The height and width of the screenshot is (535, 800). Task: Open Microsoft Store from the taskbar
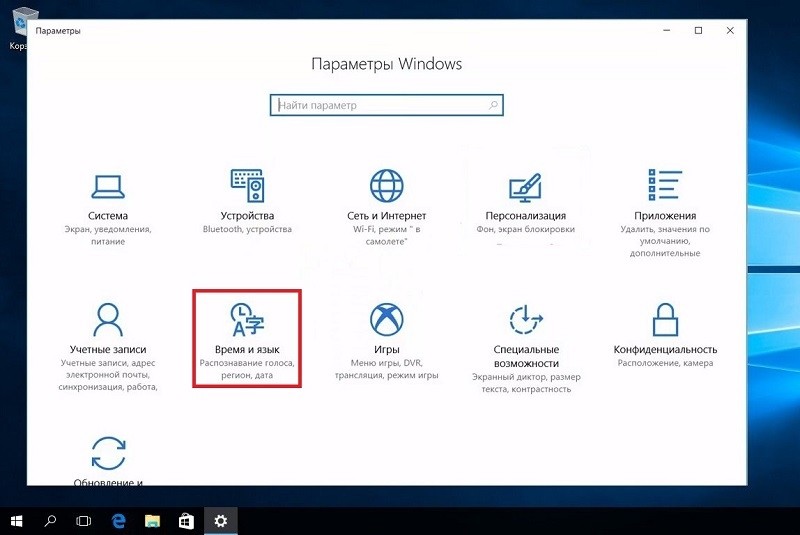[186, 521]
